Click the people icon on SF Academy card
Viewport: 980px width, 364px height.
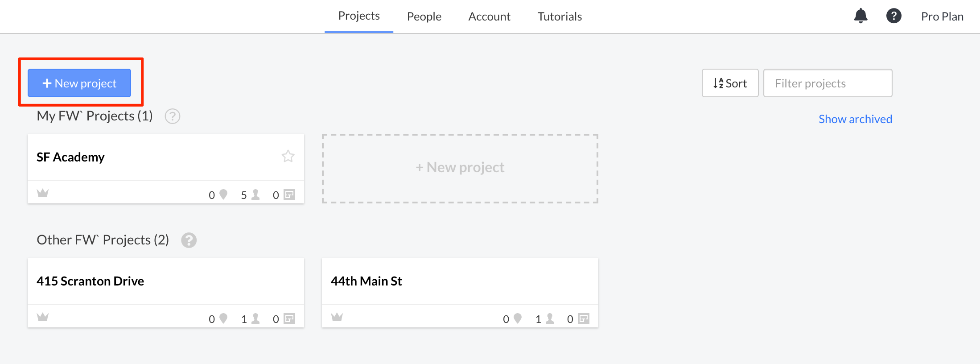coord(255,194)
